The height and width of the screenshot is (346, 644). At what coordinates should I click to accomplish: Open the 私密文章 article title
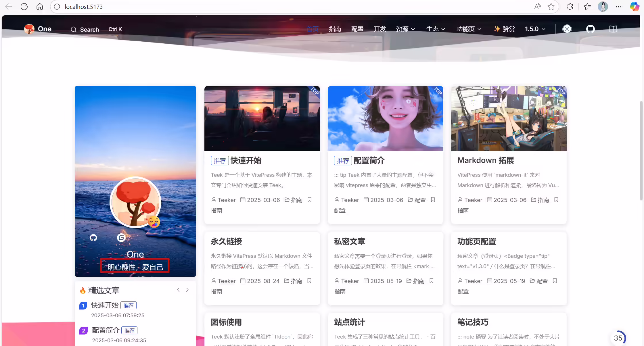(350, 241)
